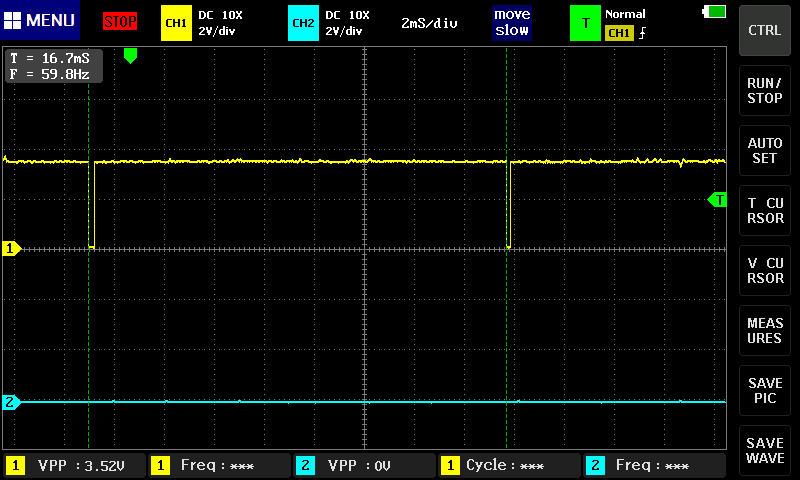Click the channel 2 Freq measurement
The image size is (800, 480).
coord(654,465)
